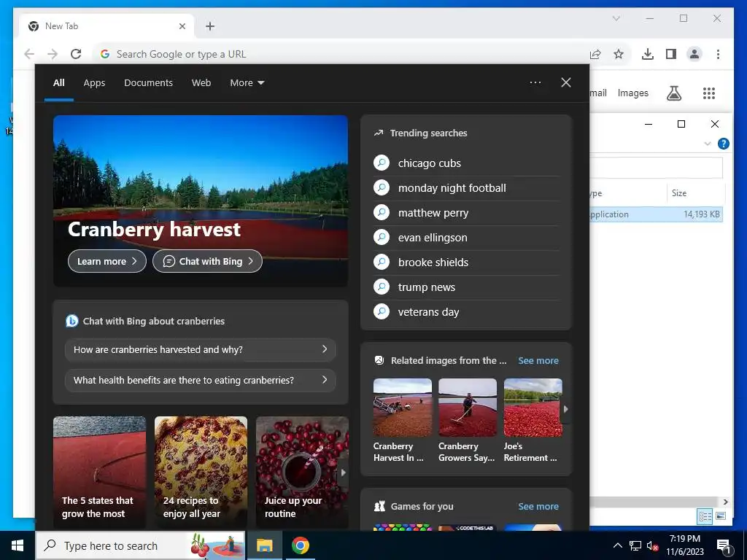The image size is (747, 560).
Task: Close the Windows search panel
Action: tap(566, 82)
